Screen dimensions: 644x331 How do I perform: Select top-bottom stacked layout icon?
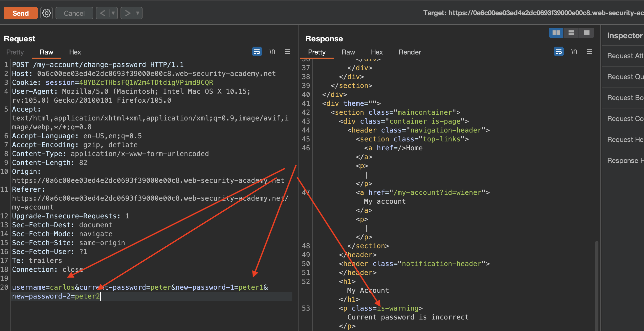point(571,33)
